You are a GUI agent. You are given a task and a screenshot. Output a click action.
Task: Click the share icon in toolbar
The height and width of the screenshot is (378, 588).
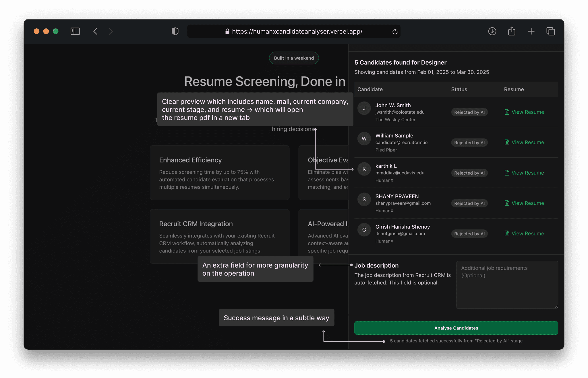(512, 31)
